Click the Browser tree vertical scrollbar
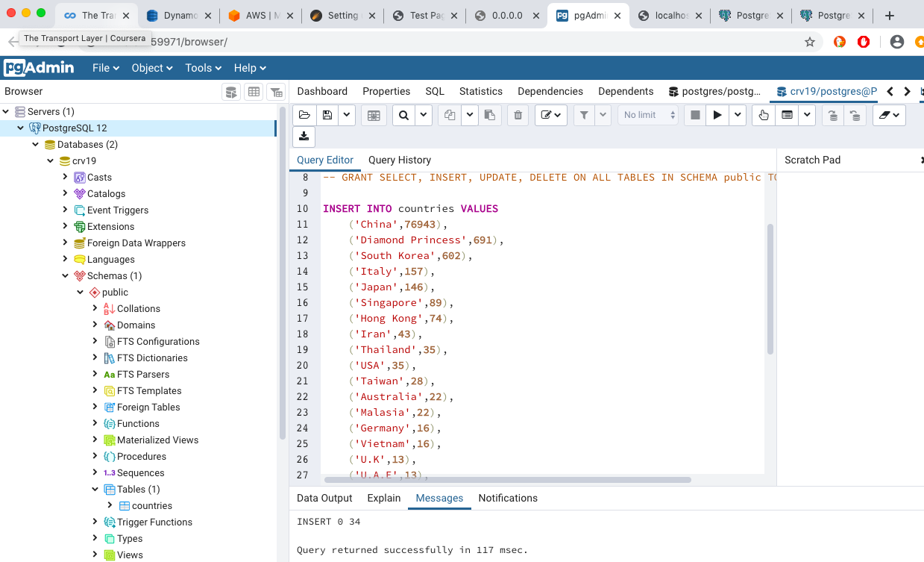 click(281, 272)
